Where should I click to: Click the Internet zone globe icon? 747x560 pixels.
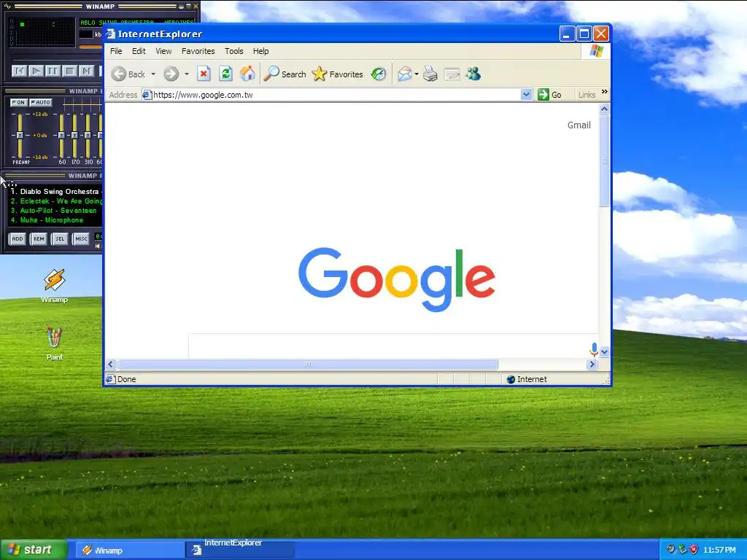click(x=511, y=379)
